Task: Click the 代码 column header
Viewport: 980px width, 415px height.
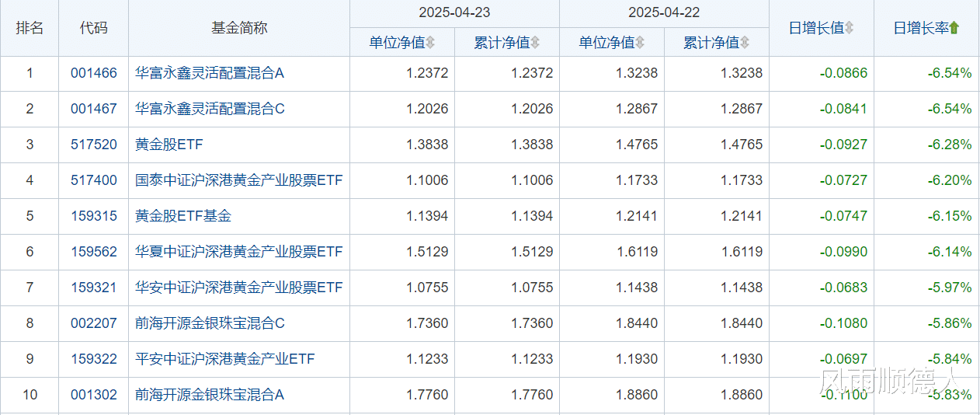Action: coord(94,28)
